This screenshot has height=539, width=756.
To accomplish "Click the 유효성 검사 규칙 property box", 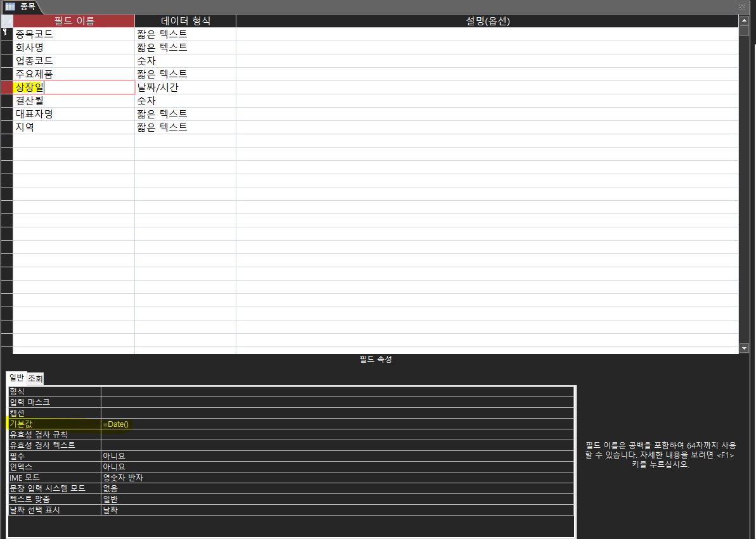I will click(336, 434).
